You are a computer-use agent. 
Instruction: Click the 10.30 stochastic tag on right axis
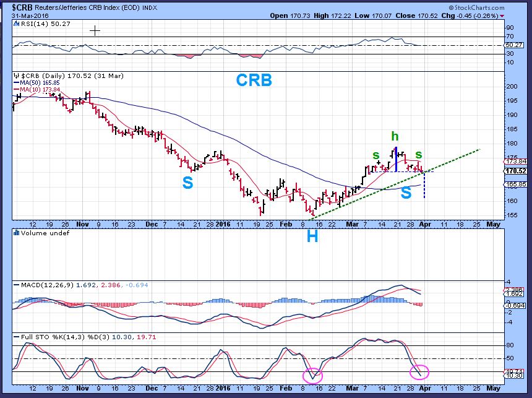point(513,376)
